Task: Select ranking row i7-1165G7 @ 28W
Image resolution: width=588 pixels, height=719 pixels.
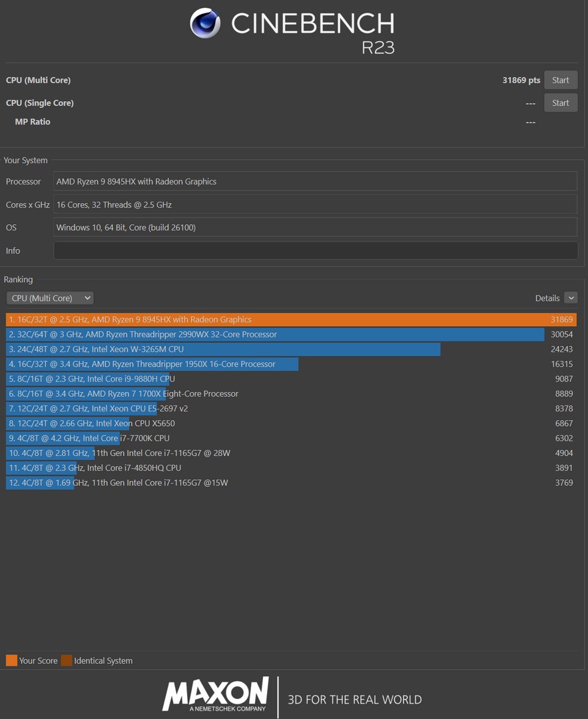Action: coord(291,453)
